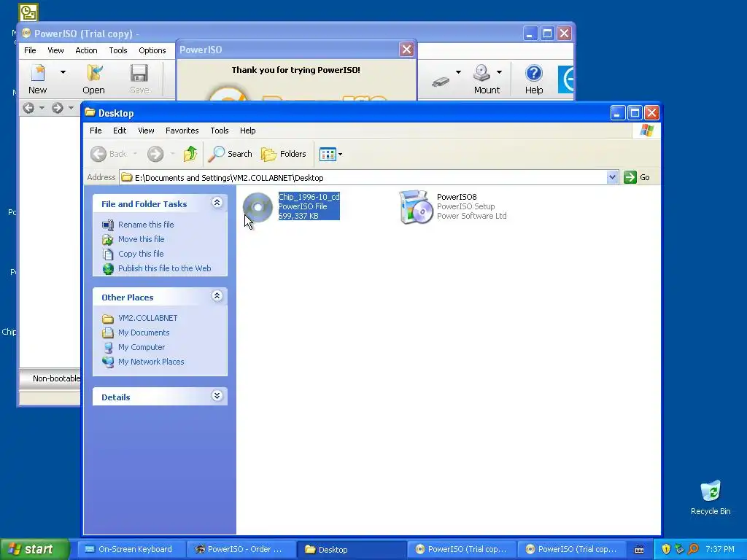Open the Edit menu in Desktop window
Viewport: 747px width, 560px height.
tap(120, 131)
